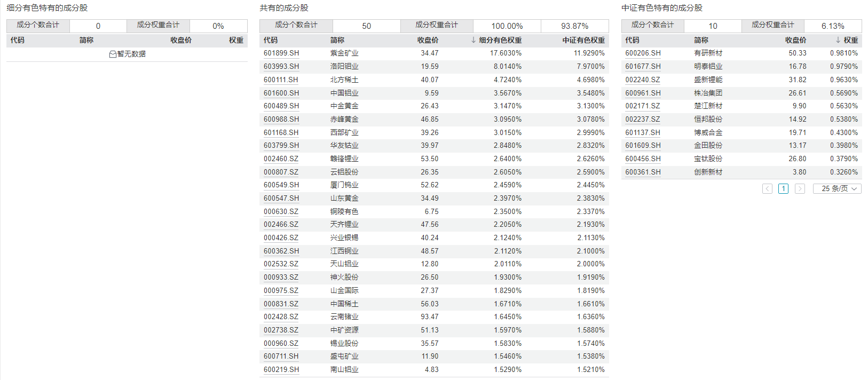Open stock code 002466.SZ link

[x=281, y=224]
